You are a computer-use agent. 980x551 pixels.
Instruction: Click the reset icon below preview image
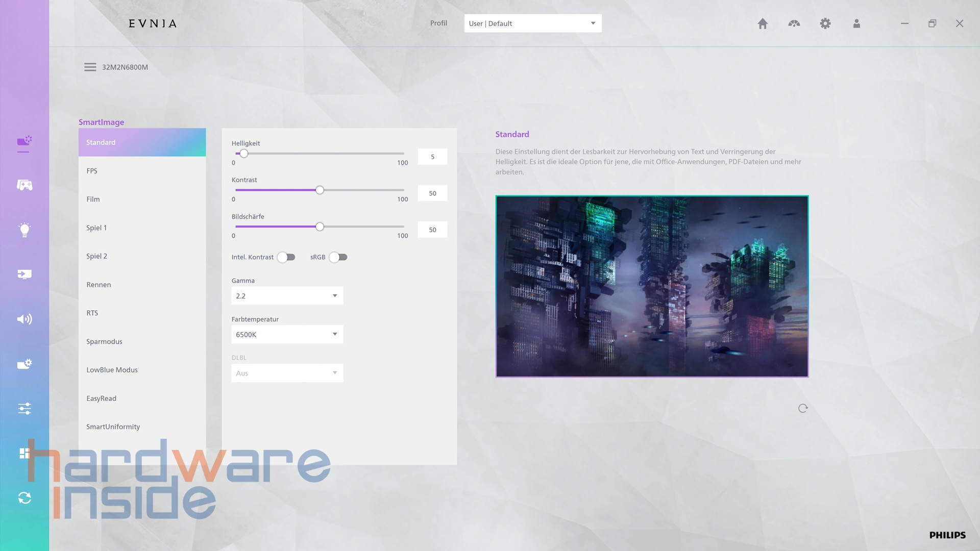tap(803, 408)
